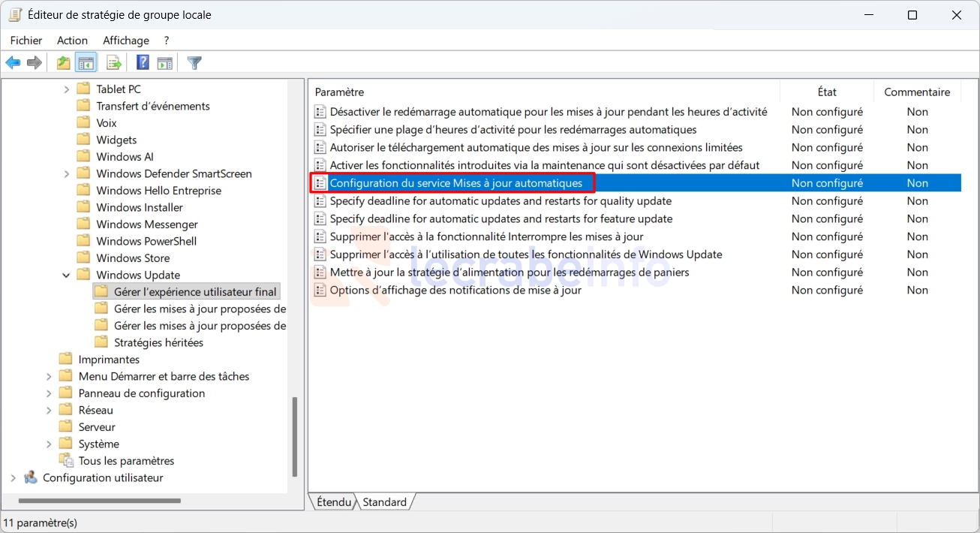Select Stratégies héritées in the tree
Screen dimensions: 980x533
(158, 342)
